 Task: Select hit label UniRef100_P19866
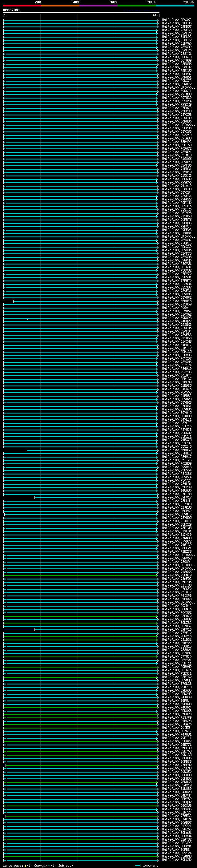[x=176, y=159]
